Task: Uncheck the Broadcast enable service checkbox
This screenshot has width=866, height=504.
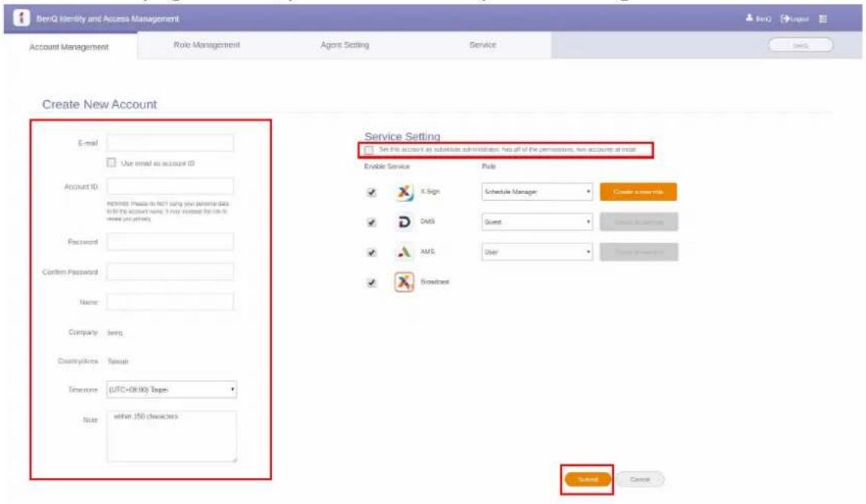Action: (372, 283)
